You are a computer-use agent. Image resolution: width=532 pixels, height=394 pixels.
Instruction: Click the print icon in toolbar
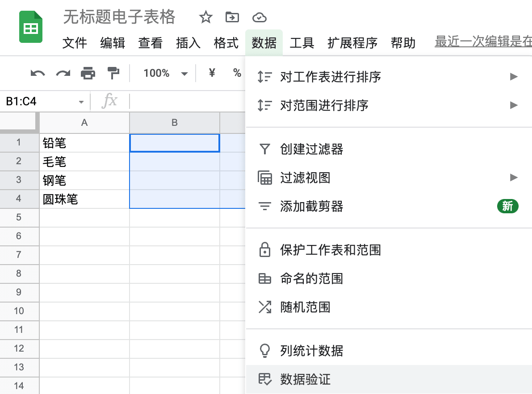point(88,73)
